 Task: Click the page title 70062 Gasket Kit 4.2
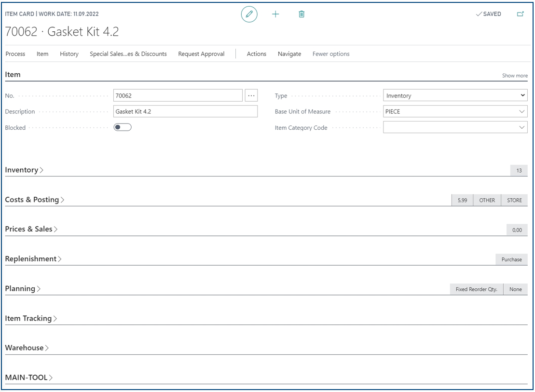62,31
